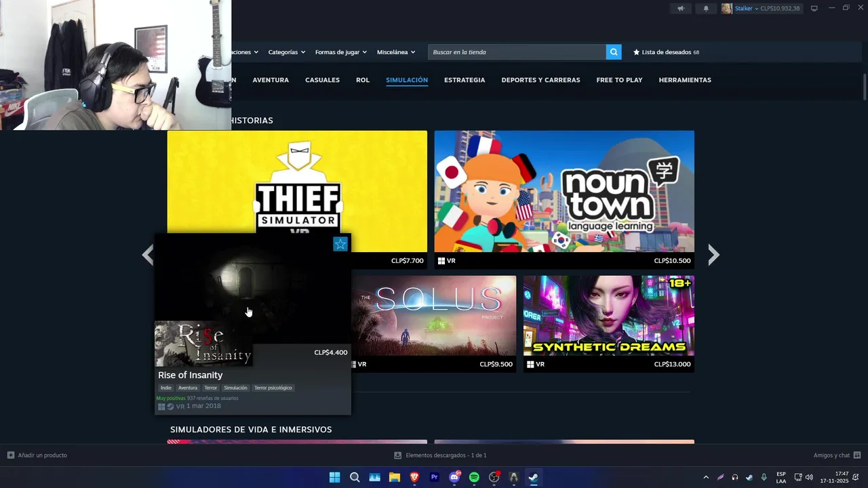Viewport: 868px width, 488px height.
Task: Select the FREE TO PLAY tab
Action: tap(619, 80)
